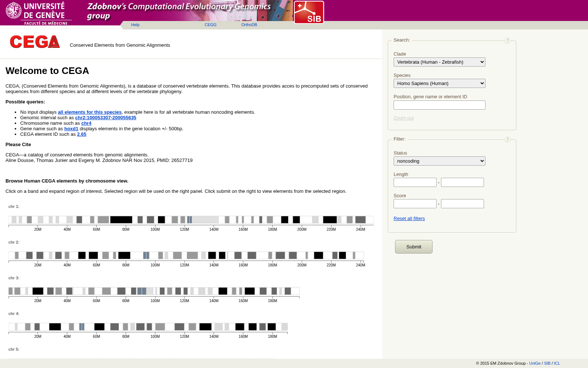Focus the Length maximum input field

(462, 183)
